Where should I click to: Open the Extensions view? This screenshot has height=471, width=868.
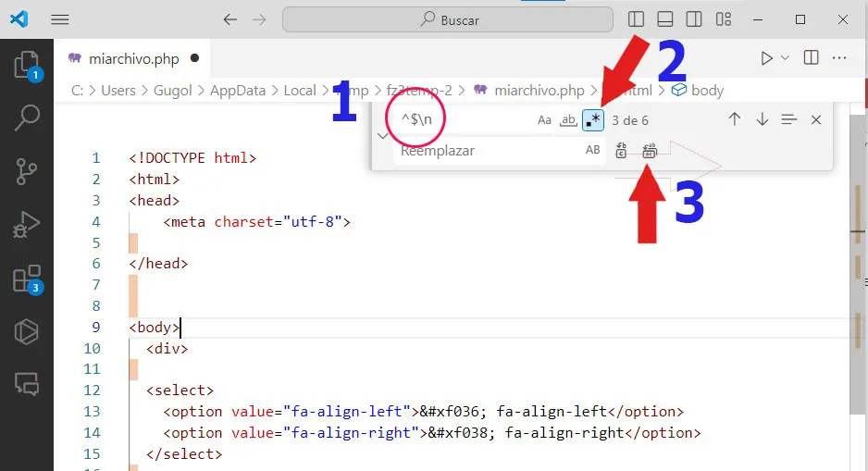pos(27,279)
